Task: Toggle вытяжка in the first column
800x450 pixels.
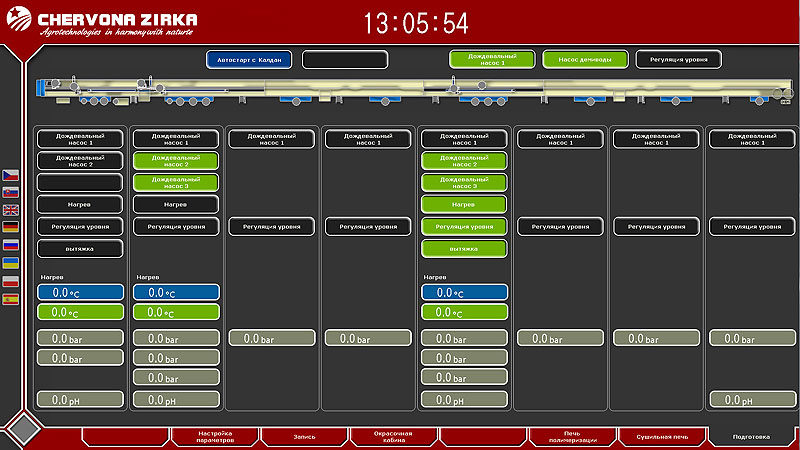Action: pyautogui.click(x=80, y=248)
